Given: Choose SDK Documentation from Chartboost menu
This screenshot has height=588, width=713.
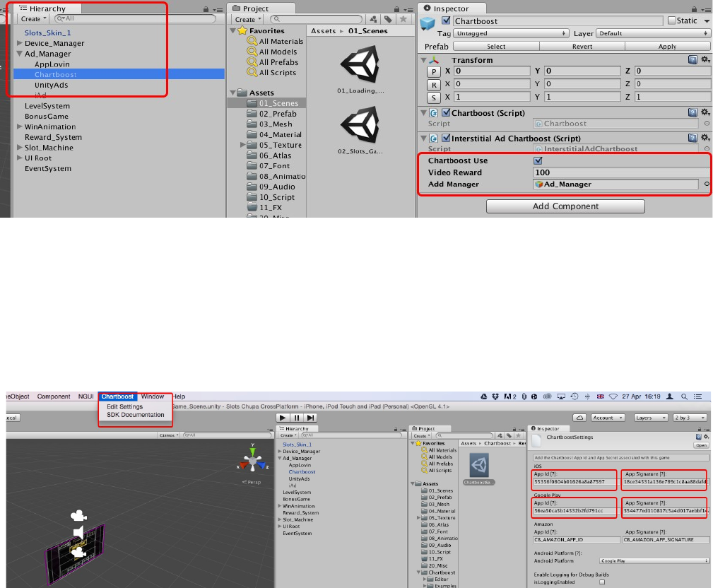Looking at the screenshot, I should pos(136,415).
